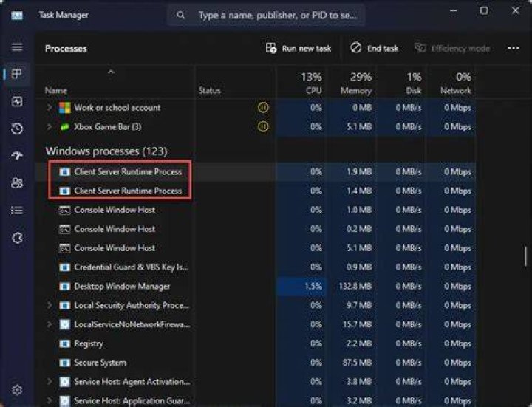Expand Service Host: Agent Activation entry
The width and height of the screenshot is (532, 407).
(50, 382)
